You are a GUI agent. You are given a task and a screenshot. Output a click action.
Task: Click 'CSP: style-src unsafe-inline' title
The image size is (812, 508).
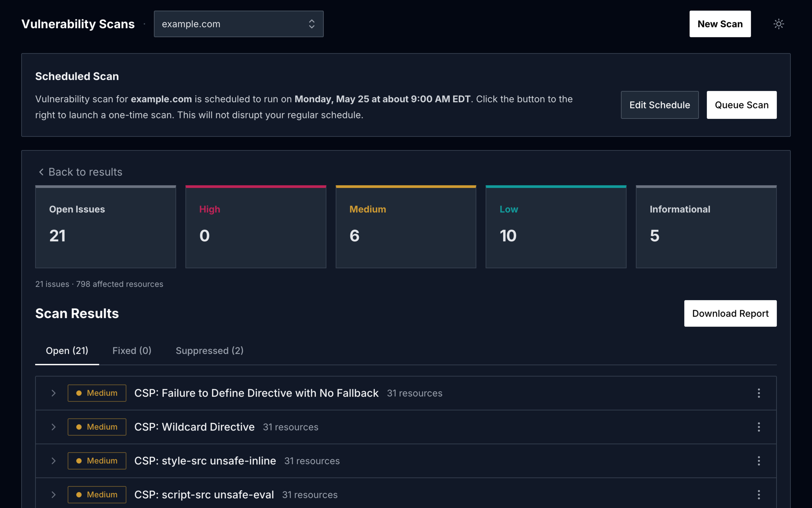click(x=205, y=461)
